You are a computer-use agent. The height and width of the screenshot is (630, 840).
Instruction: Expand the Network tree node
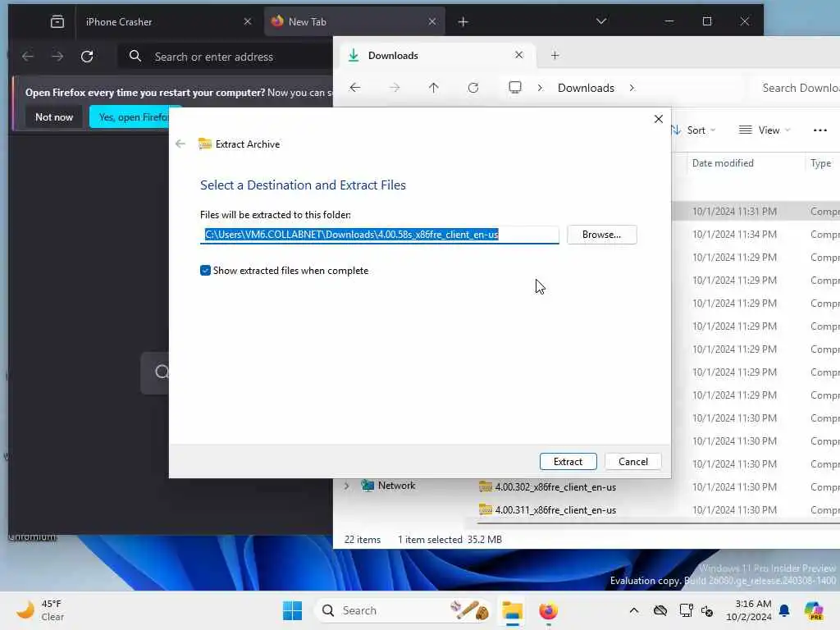coord(347,486)
